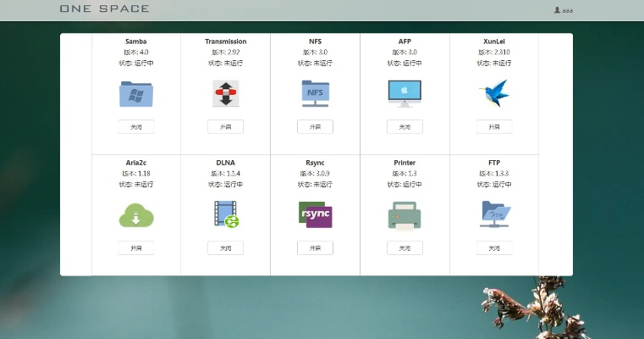Turn off the Samba service
The image size is (644, 339).
[135, 126]
